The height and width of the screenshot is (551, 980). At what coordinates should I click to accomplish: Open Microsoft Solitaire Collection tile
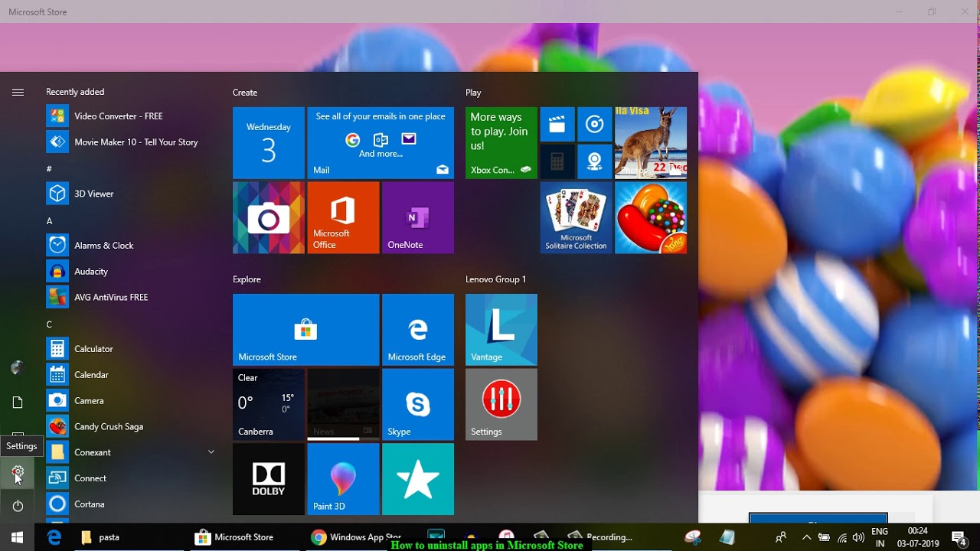tap(577, 217)
